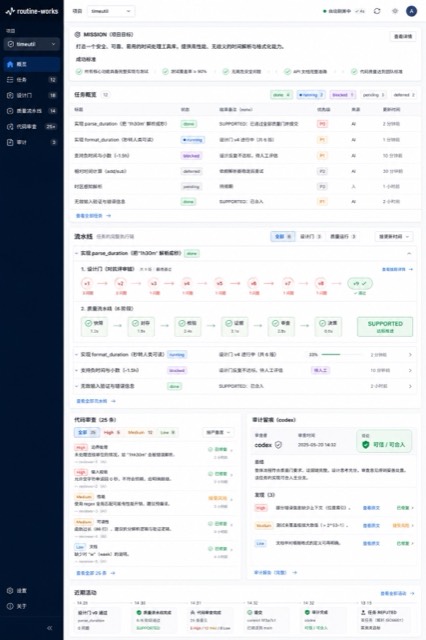Open the timeutil project dropdown in top bar
This screenshot has height=640, width=426.
(x=111, y=11)
